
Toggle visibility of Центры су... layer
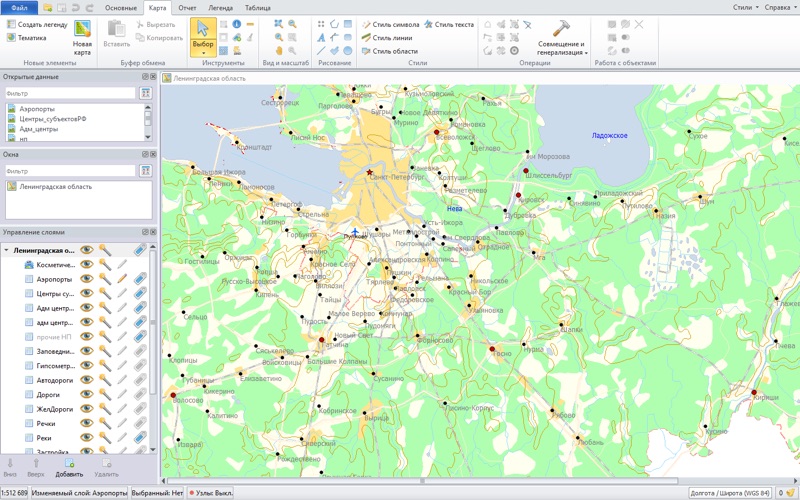click(x=87, y=293)
